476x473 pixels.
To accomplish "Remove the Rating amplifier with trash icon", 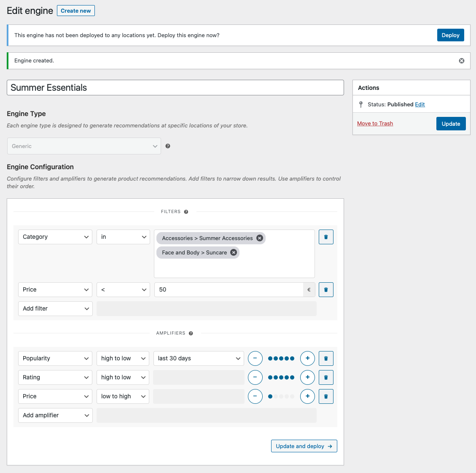I will click(326, 378).
